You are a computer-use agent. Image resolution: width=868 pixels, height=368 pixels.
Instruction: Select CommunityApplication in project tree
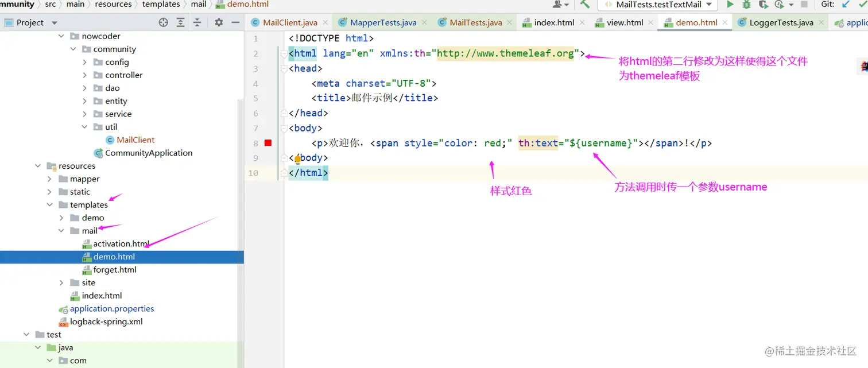click(x=143, y=153)
